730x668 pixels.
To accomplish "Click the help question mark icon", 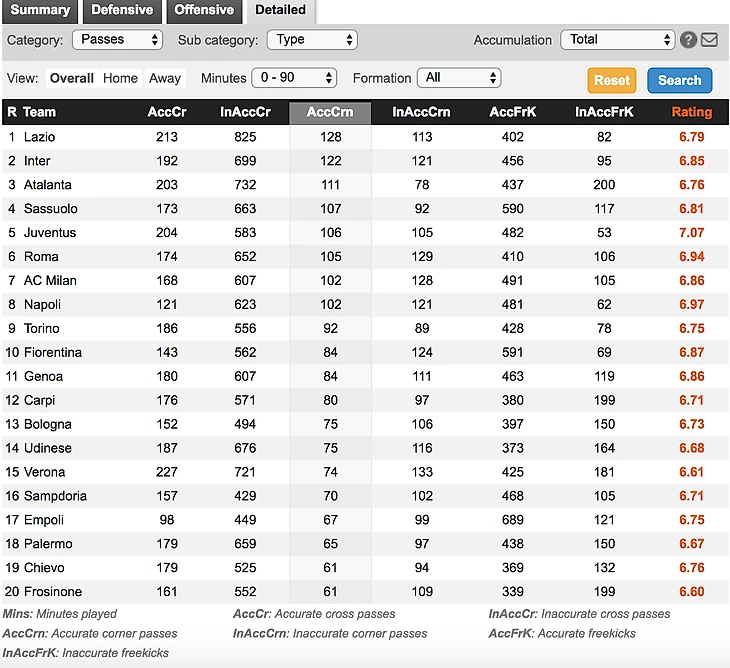I will 688,40.
